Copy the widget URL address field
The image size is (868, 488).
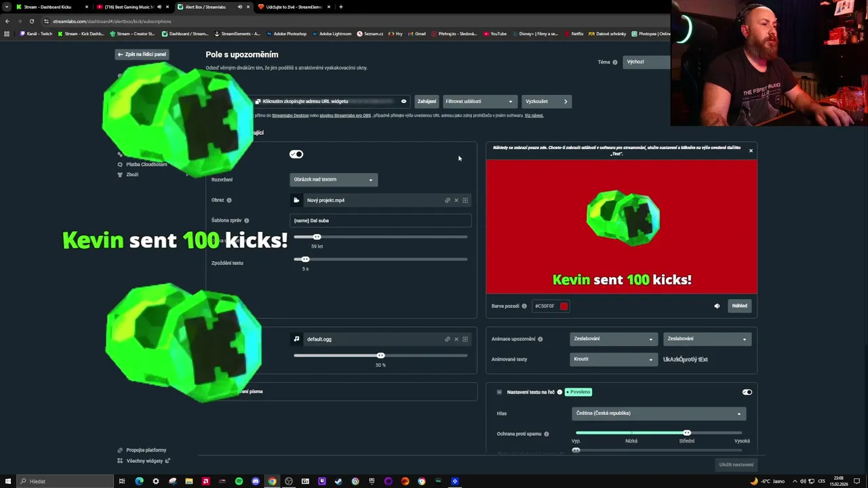pos(331,102)
